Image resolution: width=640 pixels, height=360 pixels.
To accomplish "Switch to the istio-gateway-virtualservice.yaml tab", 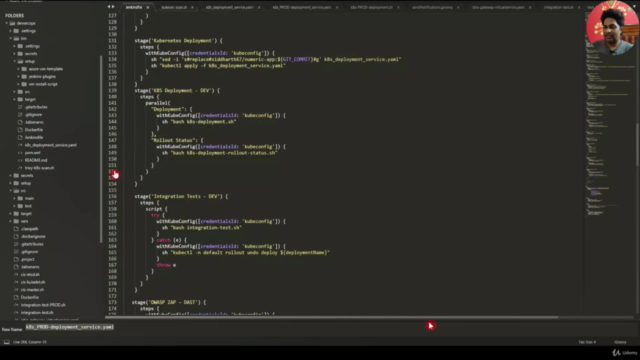I will pyautogui.click(x=498, y=7).
